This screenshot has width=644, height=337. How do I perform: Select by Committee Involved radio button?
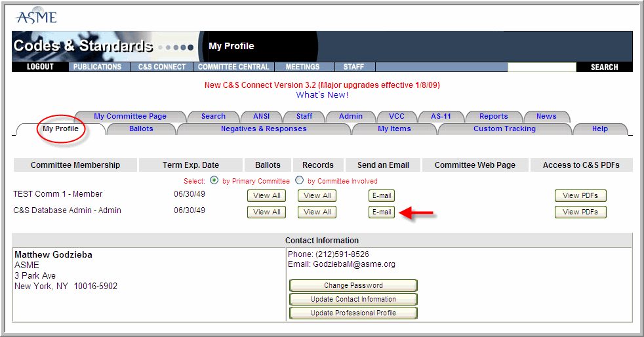pyautogui.click(x=300, y=180)
